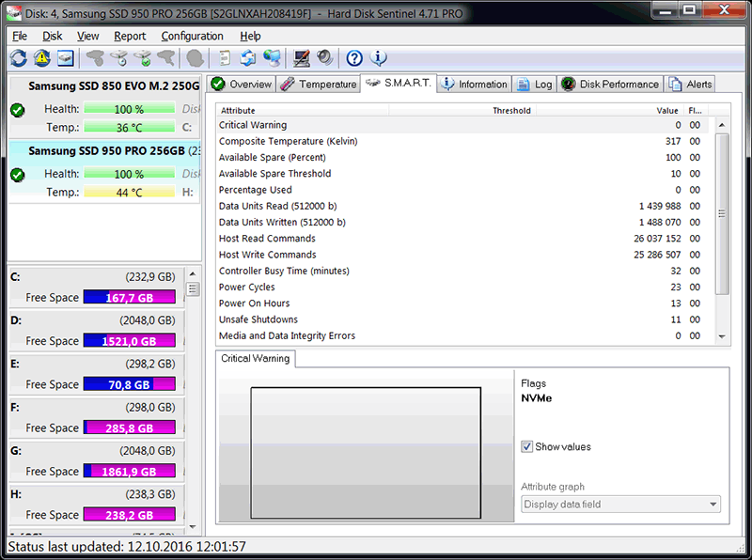Click SMART list scrollbar down arrow

[x=722, y=336]
